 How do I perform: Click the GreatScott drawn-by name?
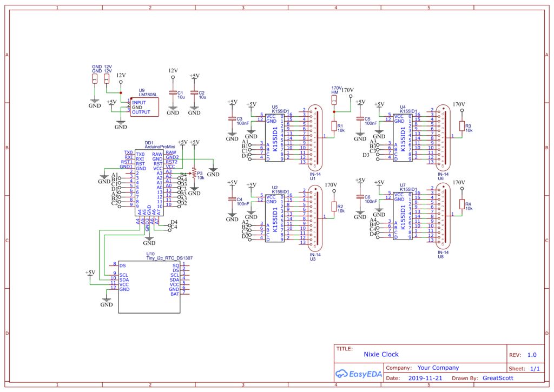tap(498, 378)
